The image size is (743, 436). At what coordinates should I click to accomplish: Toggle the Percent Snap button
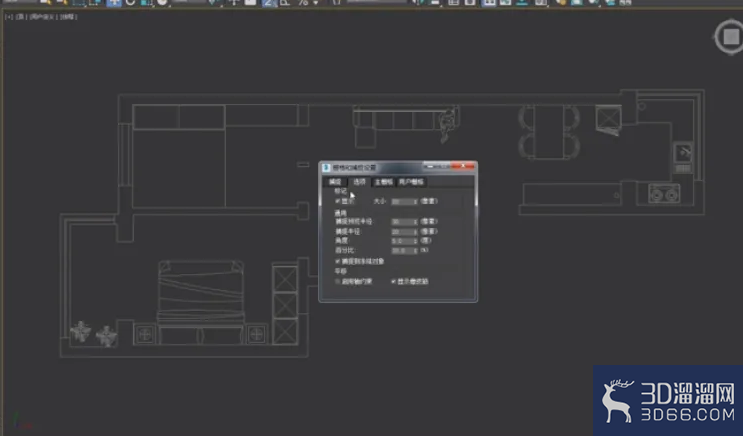[x=302, y=2]
